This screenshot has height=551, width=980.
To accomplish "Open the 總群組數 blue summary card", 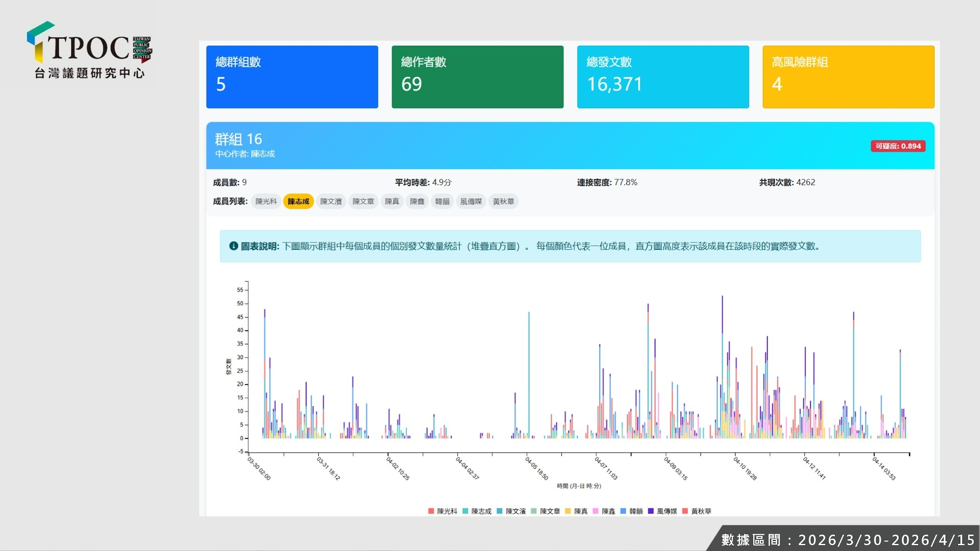I will tap(292, 77).
